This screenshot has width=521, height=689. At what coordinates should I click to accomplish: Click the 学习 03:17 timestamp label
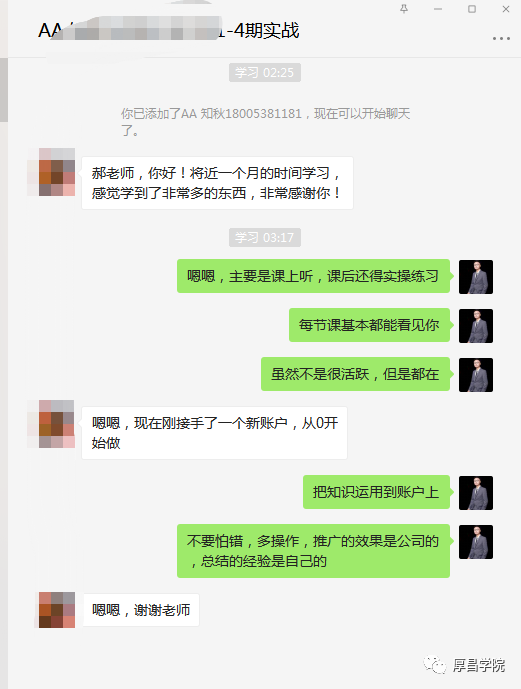pos(264,238)
